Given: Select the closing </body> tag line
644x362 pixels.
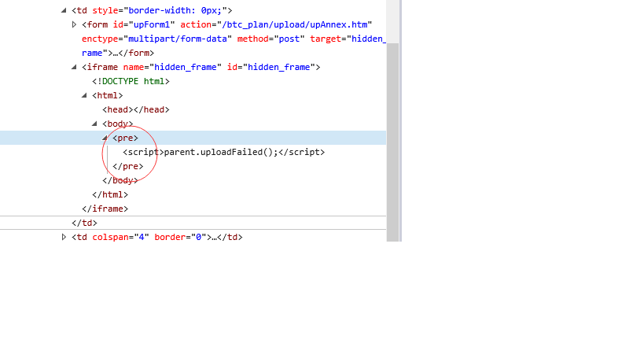Looking at the screenshot, I should click(120, 180).
